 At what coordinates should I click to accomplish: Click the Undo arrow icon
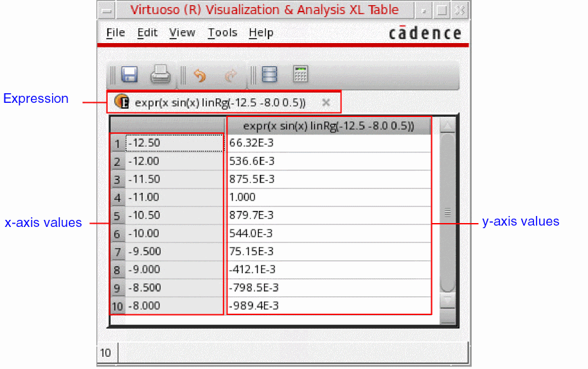[199, 75]
